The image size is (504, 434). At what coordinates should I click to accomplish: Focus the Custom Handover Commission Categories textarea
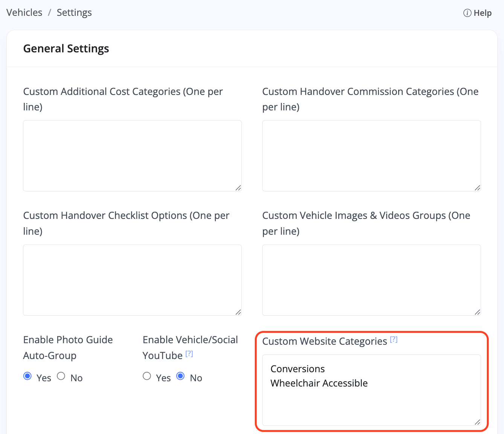click(x=371, y=156)
